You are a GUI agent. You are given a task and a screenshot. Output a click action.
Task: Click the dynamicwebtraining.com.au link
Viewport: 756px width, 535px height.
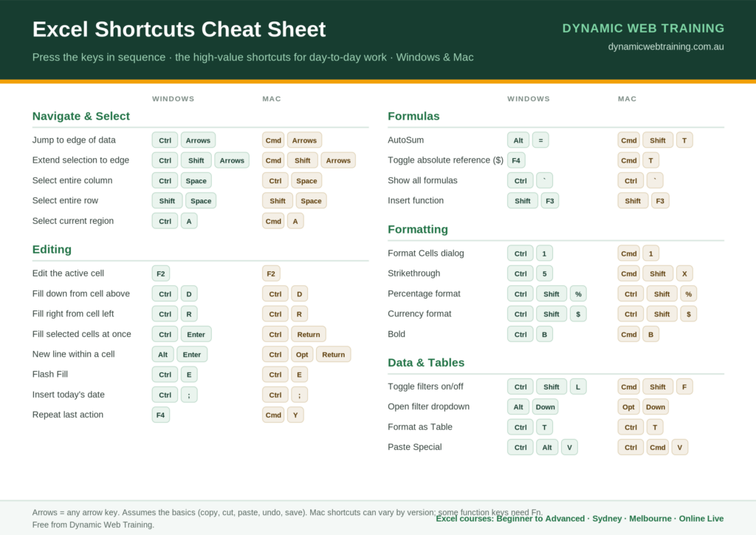(x=666, y=47)
